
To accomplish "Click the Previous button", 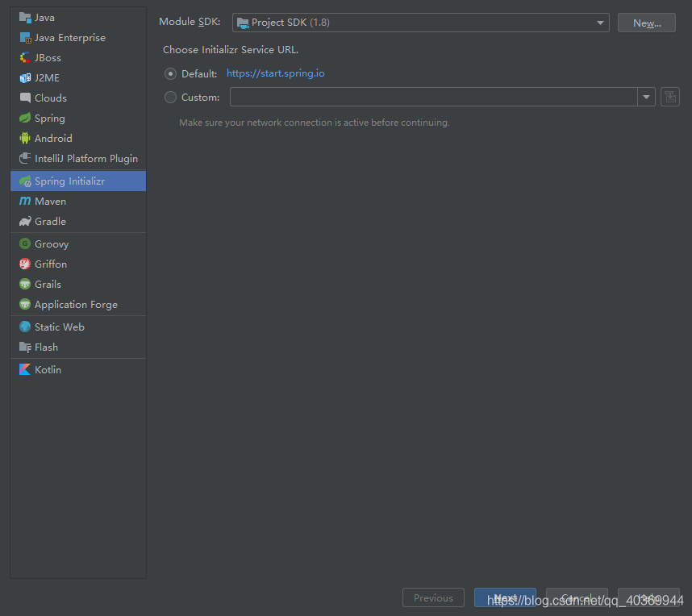I will (x=433, y=597).
